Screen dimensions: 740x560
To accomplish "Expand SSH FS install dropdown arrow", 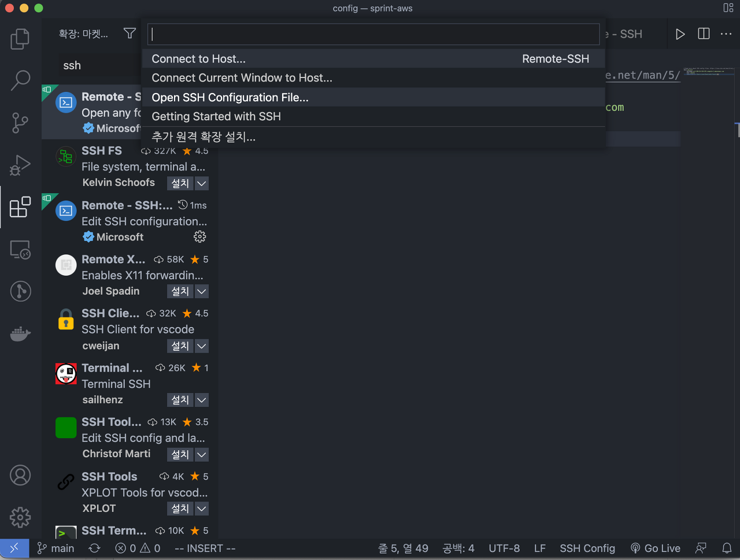I will click(202, 183).
